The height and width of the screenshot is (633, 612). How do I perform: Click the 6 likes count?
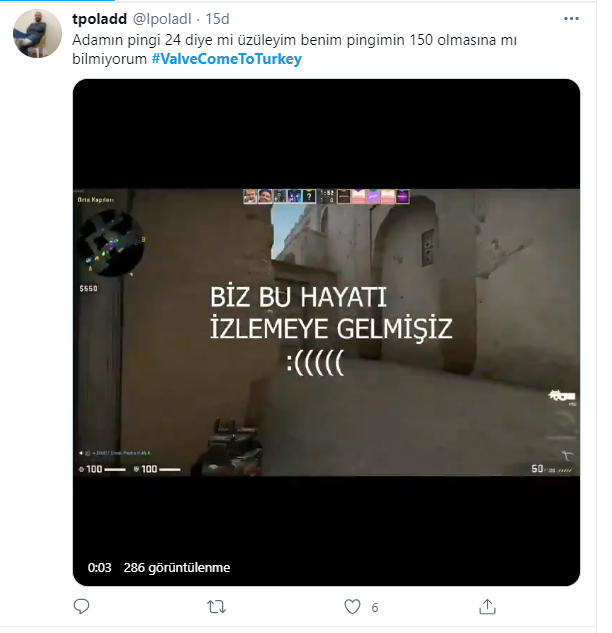click(375, 607)
